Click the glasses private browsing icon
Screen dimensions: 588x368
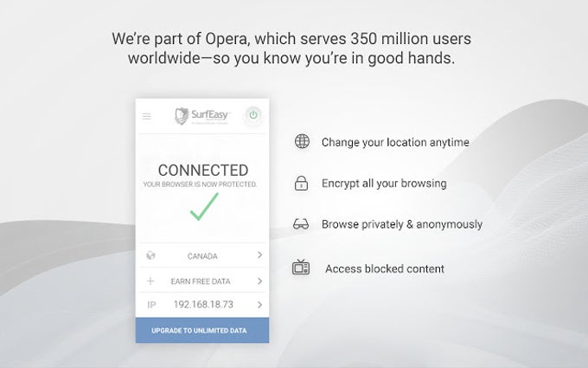tap(301, 224)
